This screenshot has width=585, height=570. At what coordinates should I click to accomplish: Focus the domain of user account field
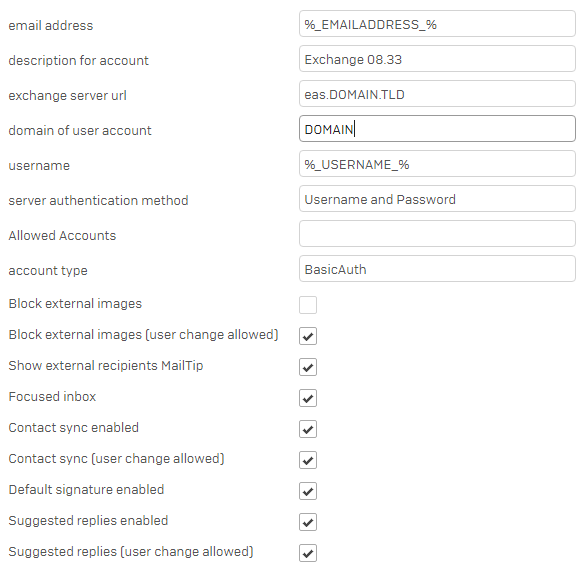click(x=437, y=129)
